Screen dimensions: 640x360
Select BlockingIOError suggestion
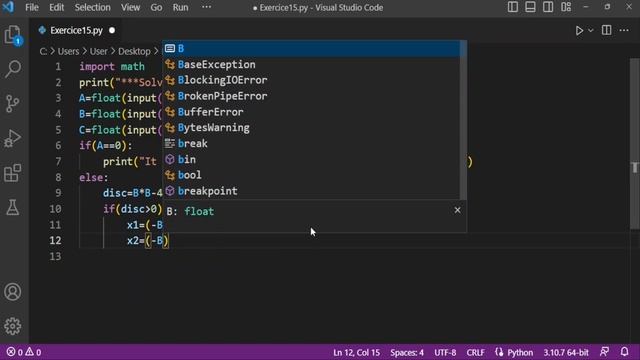coord(311,80)
